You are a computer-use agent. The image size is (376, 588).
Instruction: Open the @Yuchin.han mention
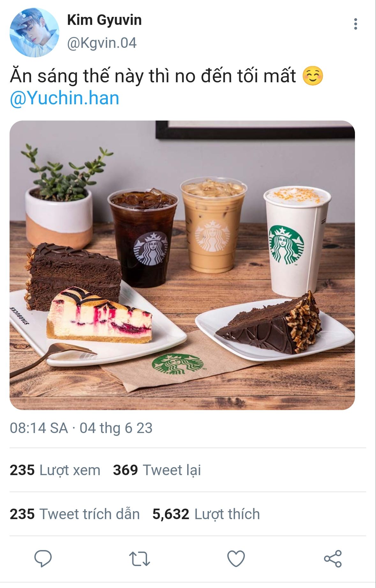[x=65, y=98]
